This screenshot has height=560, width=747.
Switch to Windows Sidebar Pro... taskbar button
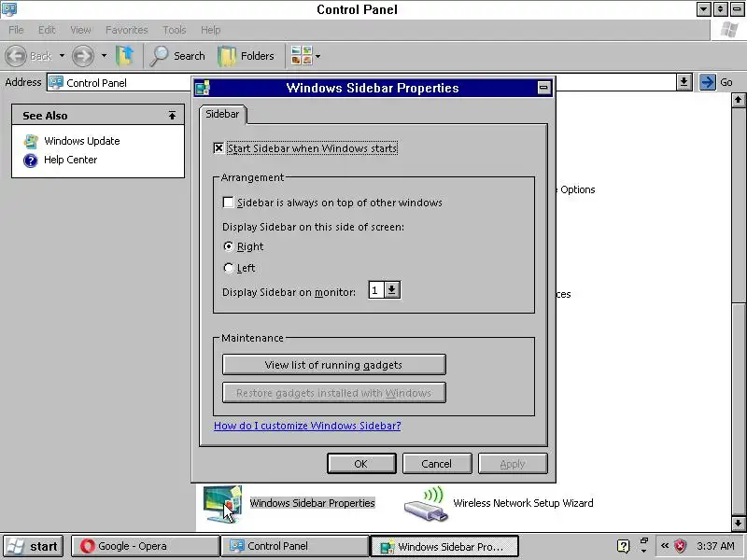(x=444, y=546)
